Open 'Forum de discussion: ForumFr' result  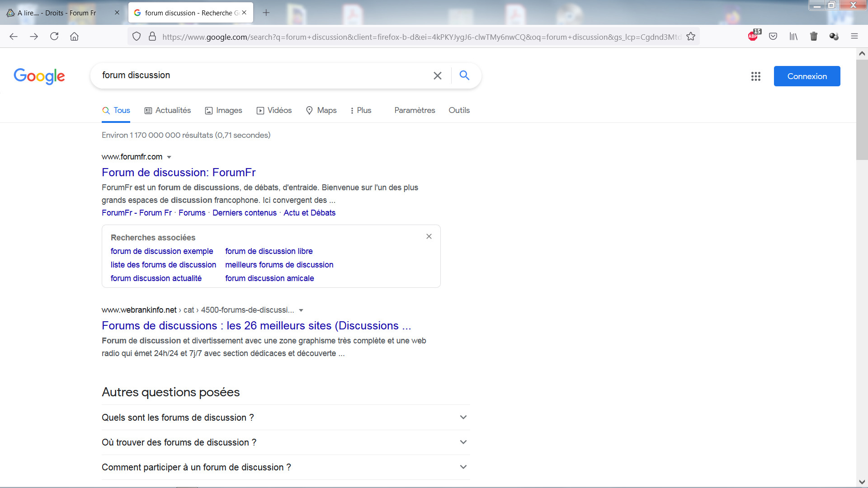click(x=179, y=172)
